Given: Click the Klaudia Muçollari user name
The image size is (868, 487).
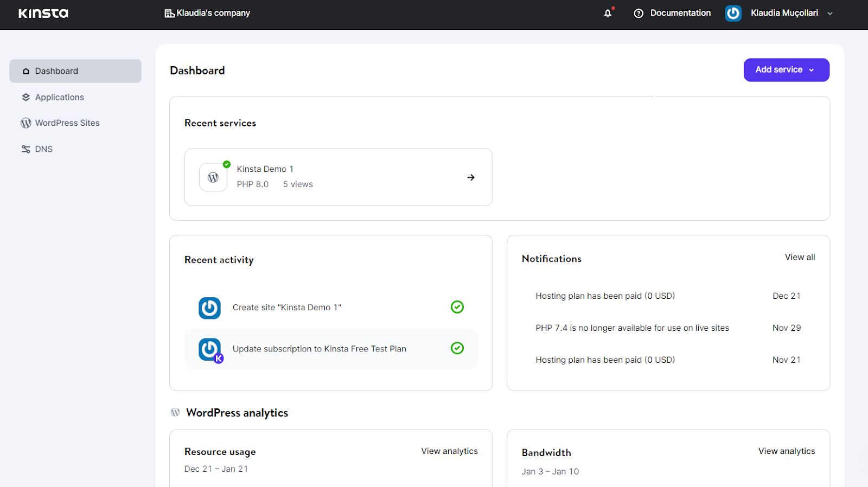Looking at the screenshot, I should tap(784, 13).
